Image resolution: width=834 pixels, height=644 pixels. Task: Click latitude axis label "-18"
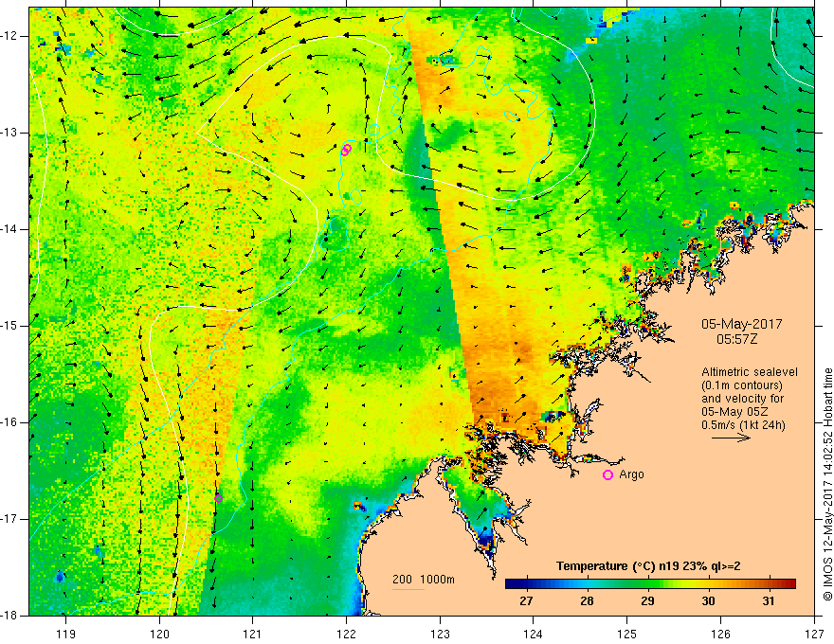9,616
